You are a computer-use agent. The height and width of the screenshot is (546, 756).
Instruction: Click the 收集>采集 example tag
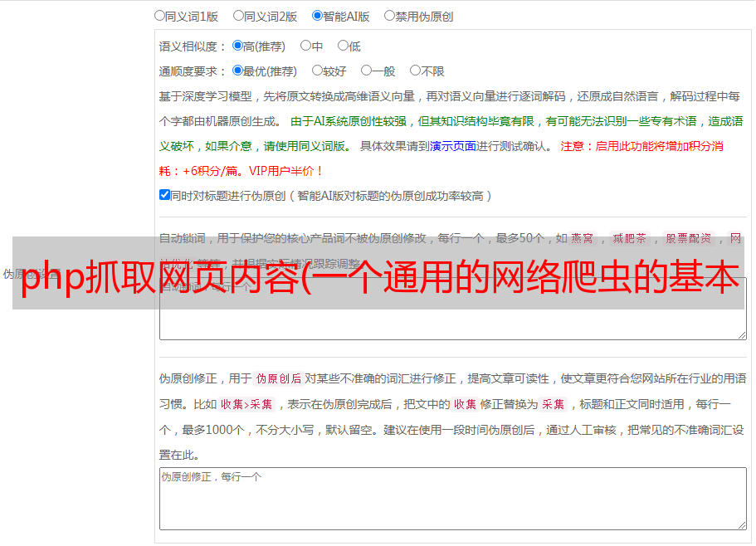click(x=246, y=404)
